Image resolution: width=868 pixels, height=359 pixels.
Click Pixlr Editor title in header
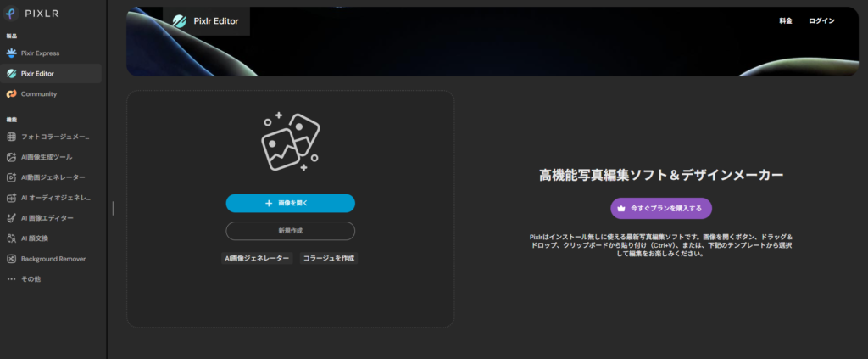216,21
